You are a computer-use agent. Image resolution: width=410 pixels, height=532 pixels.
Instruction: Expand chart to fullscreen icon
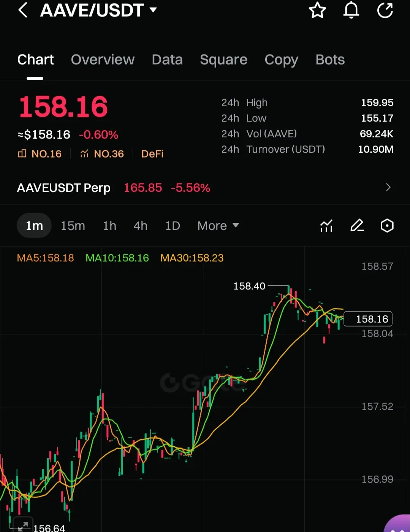(23, 526)
